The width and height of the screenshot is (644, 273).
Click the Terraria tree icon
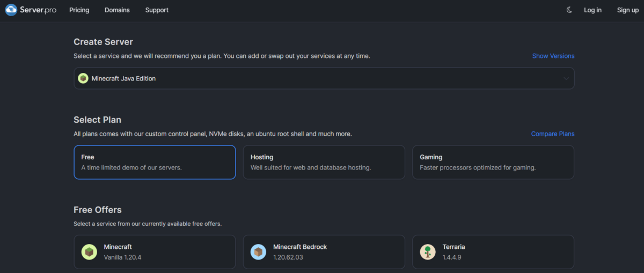(x=428, y=252)
